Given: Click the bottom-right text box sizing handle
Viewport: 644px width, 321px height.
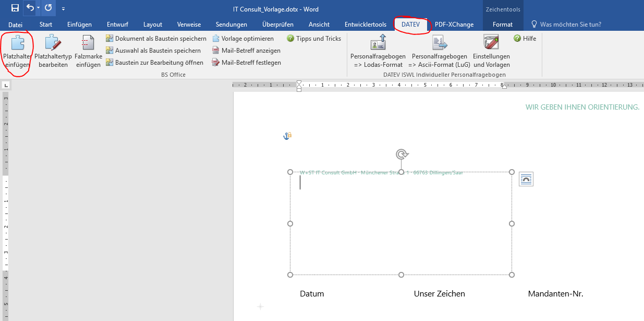Looking at the screenshot, I should [512, 275].
